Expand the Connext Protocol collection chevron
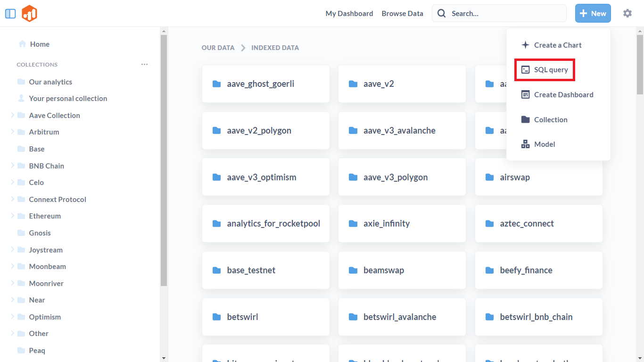This screenshot has width=644, height=362. pyautogui.click(x=12, y=199)
